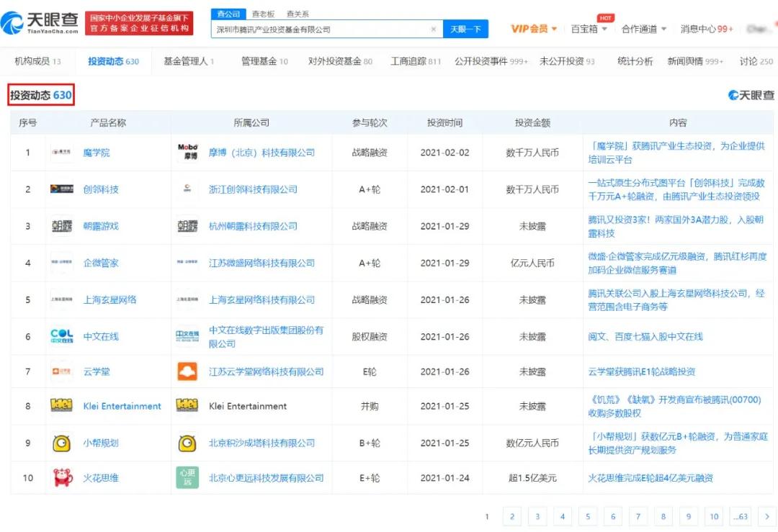Switch to 讨论 tab

pos(756,61)
